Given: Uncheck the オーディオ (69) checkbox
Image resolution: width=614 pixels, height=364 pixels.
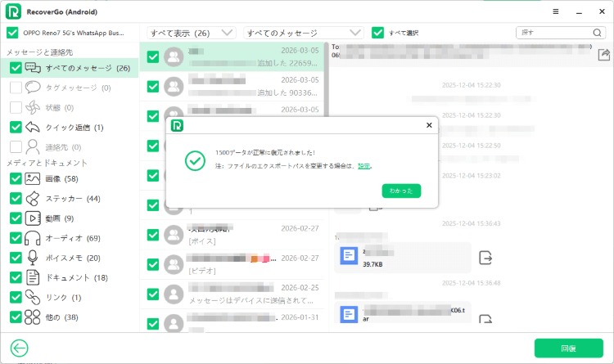Looking at the screenshot, I should click(16, 238).
